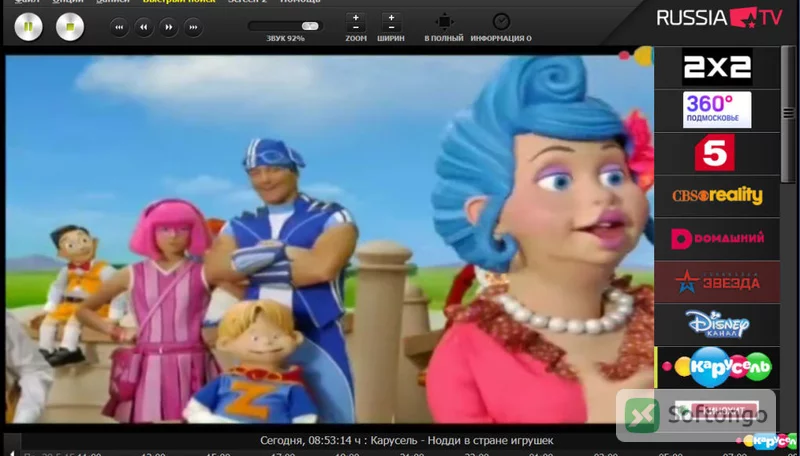Increase ZOOM with the plus button

(356, 17)
